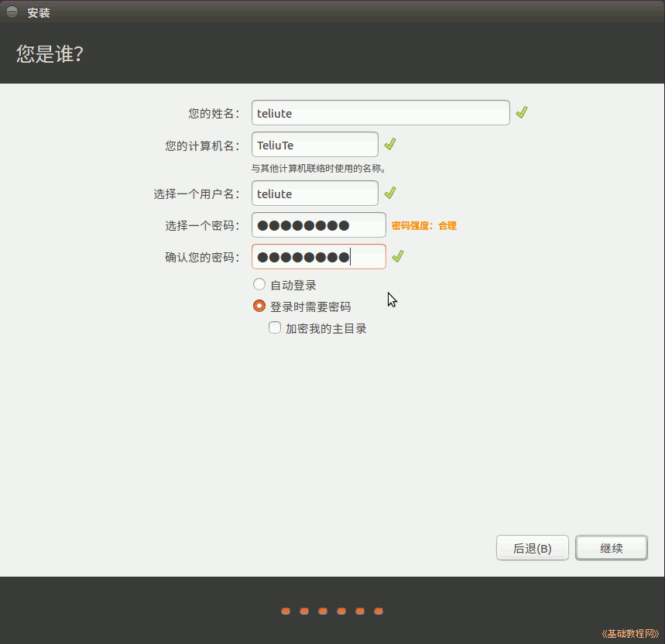
Task: Click the 您的姓名 label
Action: 214,113
